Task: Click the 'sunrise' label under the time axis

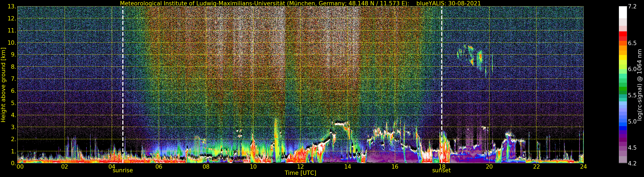Action: [123, 171]
